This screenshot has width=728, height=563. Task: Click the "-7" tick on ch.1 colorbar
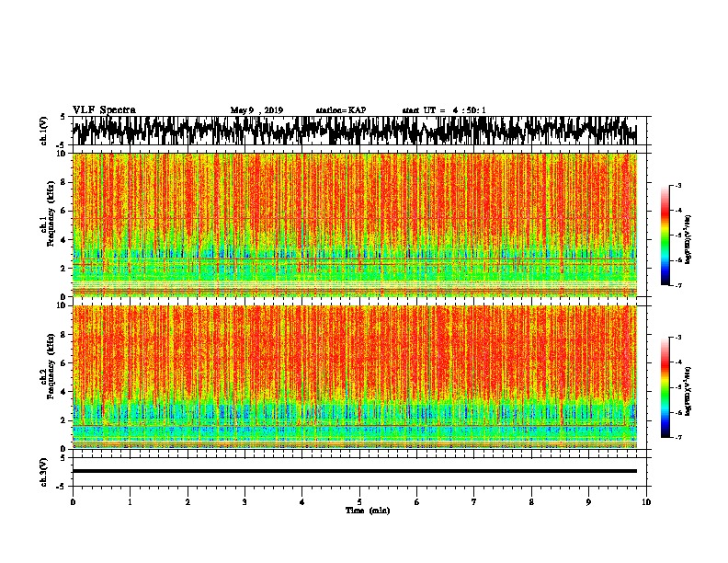(677, 285)
